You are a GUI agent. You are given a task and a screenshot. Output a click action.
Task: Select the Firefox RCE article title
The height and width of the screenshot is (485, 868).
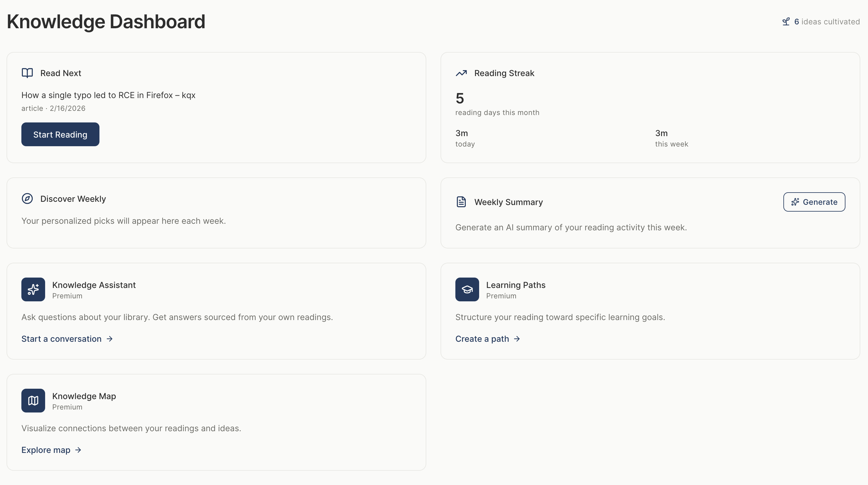[108, 95]
